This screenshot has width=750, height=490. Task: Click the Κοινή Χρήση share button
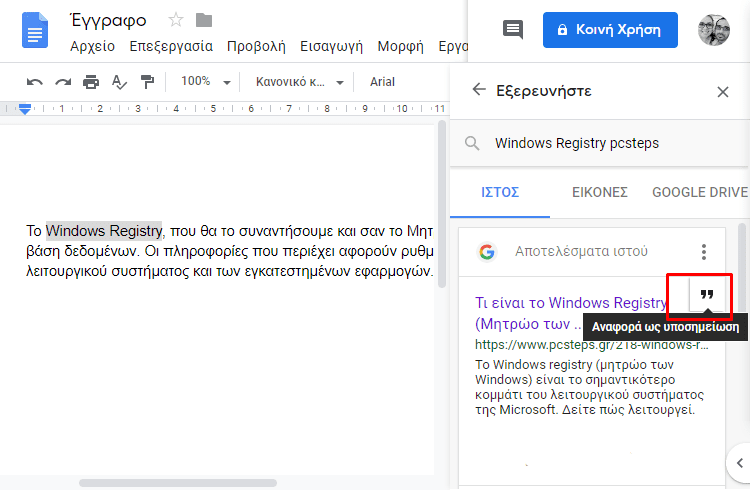pos(610,30)
